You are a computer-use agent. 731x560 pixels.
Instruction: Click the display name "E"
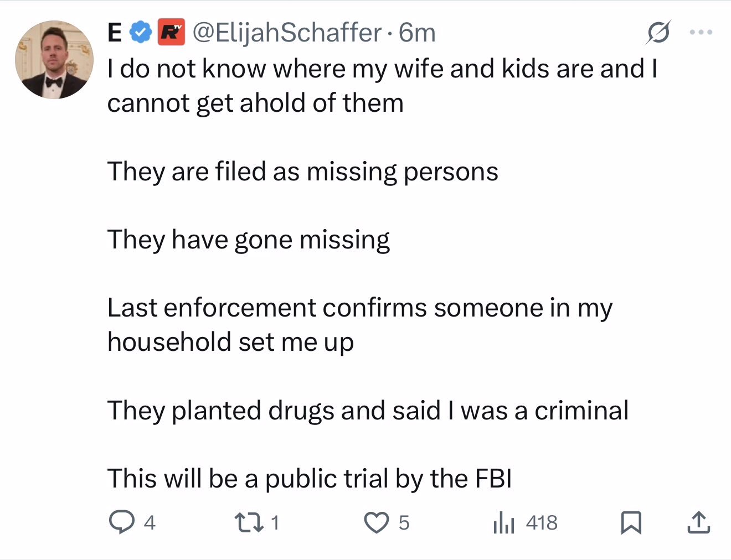[114, 33]
